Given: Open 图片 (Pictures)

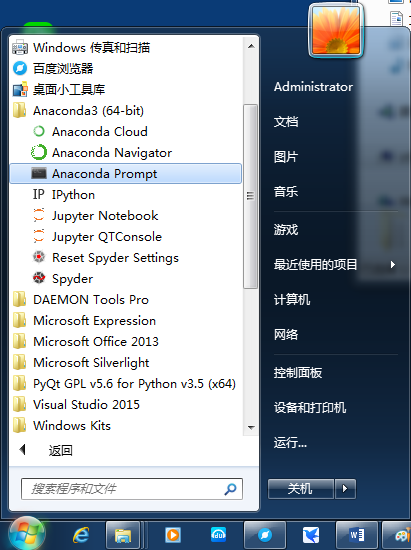Looking at the screenshot, I should [286, 157].
